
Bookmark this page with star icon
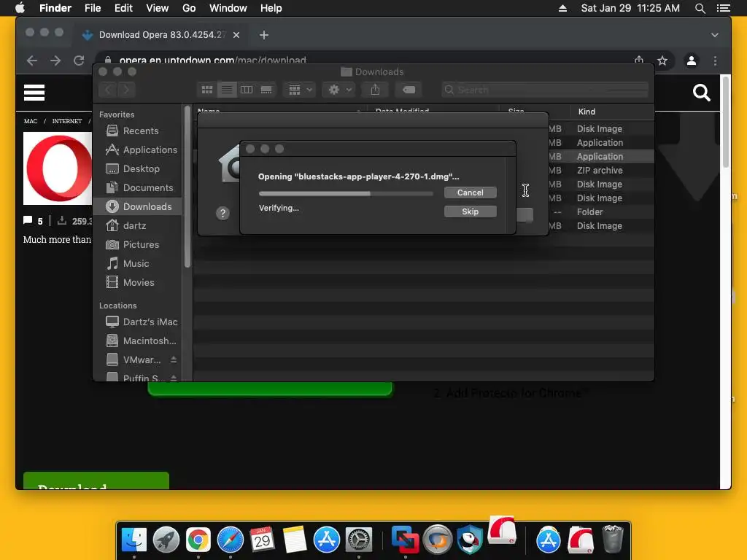[x=662, y=61]
